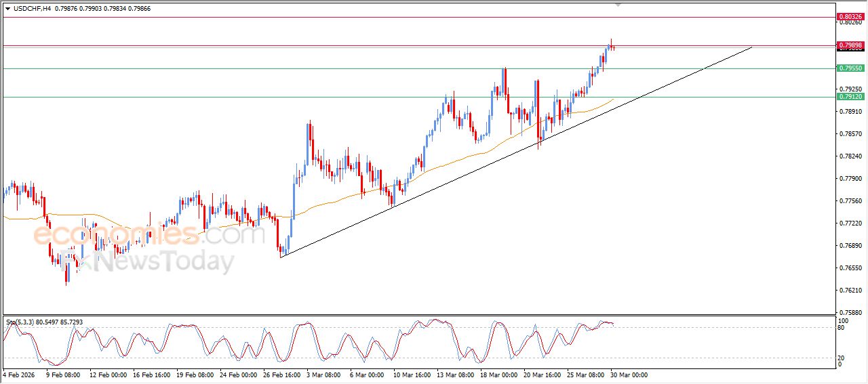This screenshot has width=868, height=384.
Task: Open the USDCHF,H4 chart dropdown arrow
Action: pyautogui.click(x=7, y=9)
